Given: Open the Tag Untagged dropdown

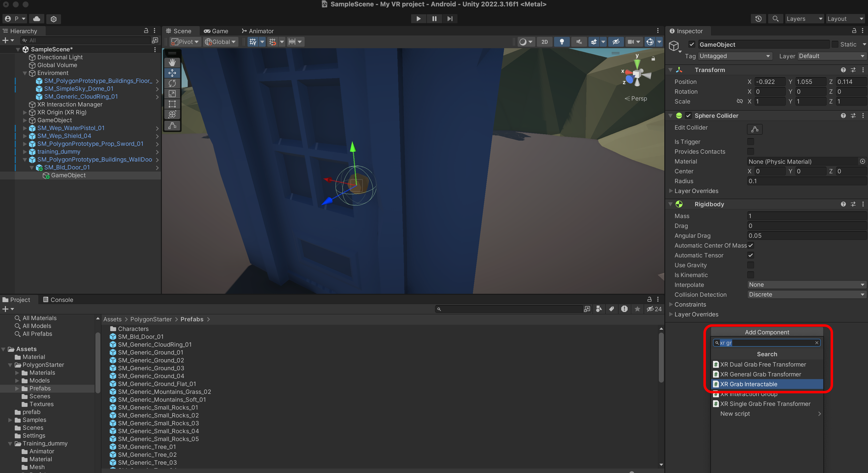Looking at the screenshot, I should pyautogui.click(x=735, y=56).
